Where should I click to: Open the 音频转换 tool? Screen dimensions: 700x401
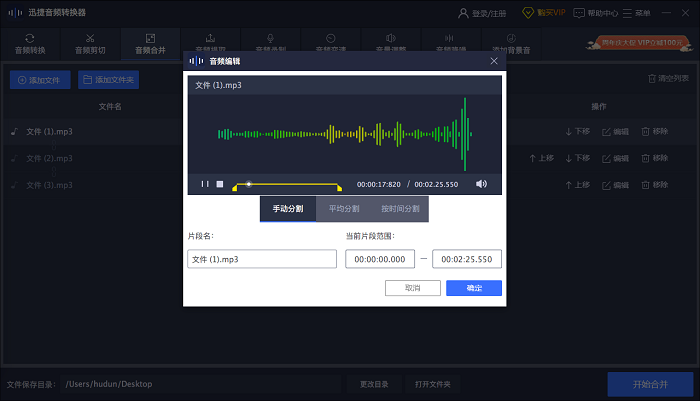30,44
